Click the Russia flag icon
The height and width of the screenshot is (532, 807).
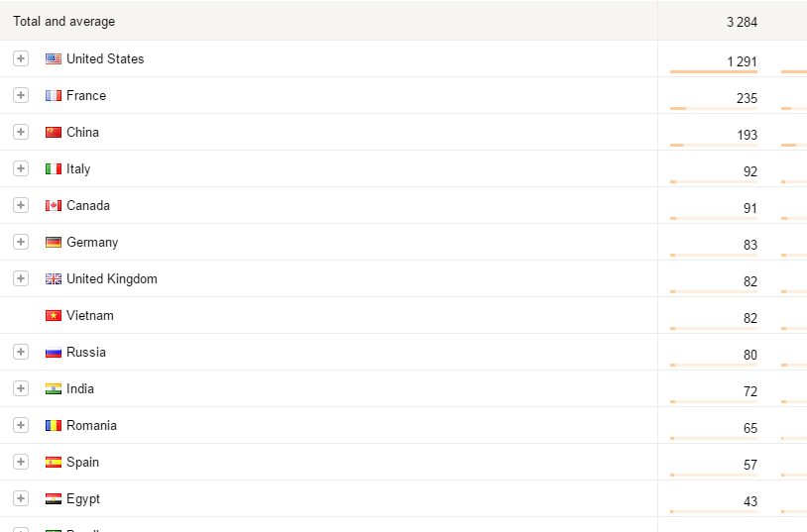coord(54,353)
